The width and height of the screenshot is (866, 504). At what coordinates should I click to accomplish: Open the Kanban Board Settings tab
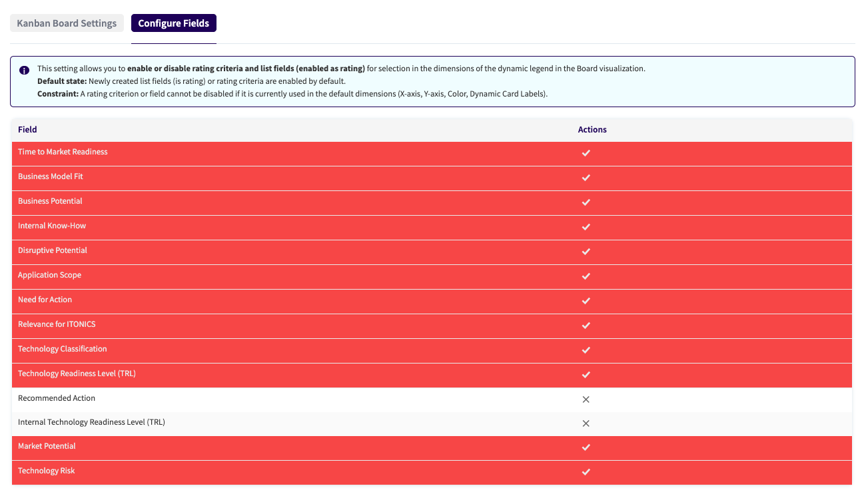pyautogui.click(x=67, y=23)
